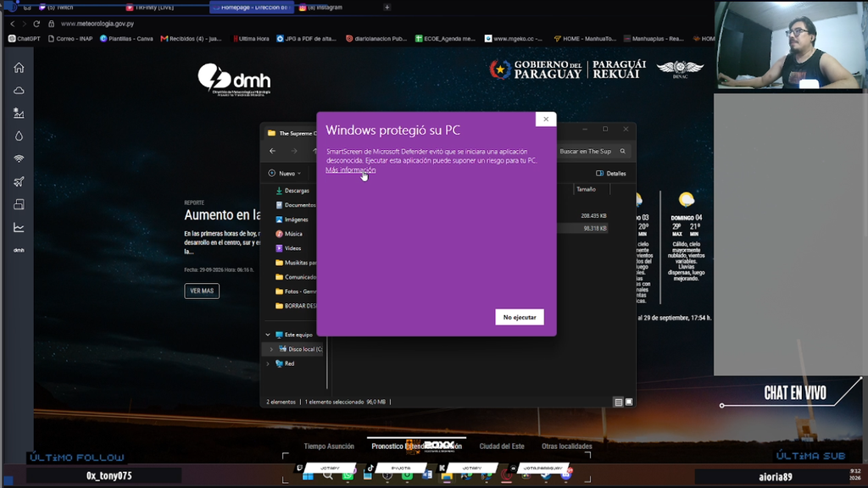Click the browser forward arrow

tap(24, 24)
